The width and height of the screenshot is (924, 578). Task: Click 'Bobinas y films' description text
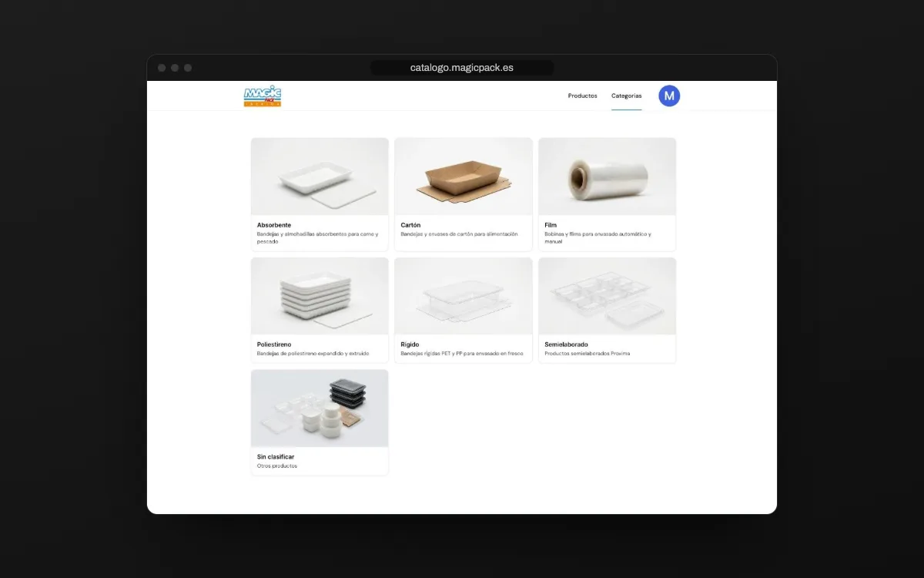tap(598, 237)
